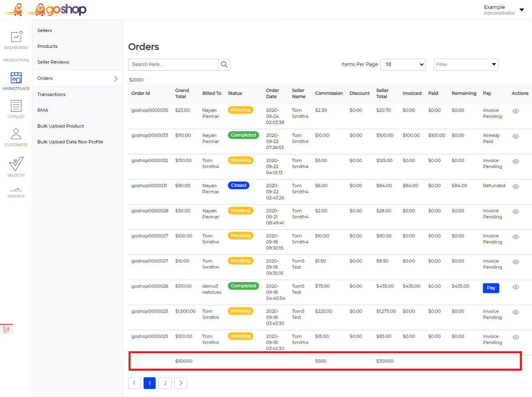Screen dimensions: 532x397
Task: Open the Items Per Page dropdown
Action: click(x=403, y=64)
